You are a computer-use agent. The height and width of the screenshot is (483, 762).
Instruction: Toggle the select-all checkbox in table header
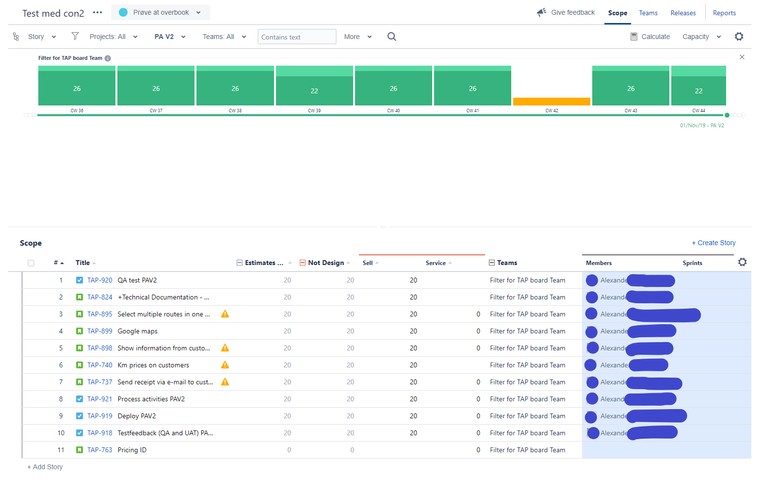(x=31, y=263)
